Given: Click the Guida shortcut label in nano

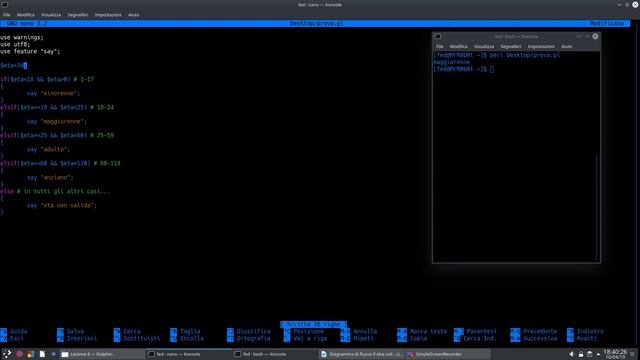Looking at the screenshot, I should click(x=19, y=331).
